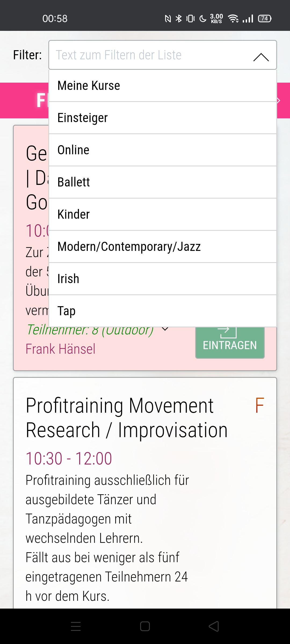Tap the Android back navigation icon

[x=214, y=627]
